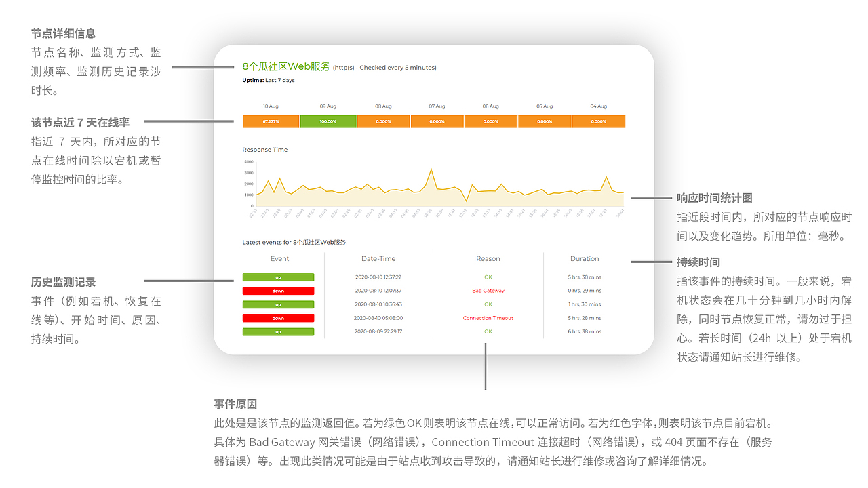Screen dimensions: 868x488
Task: Click the 事件原因 heading
Action: click(x=236, y=404)
